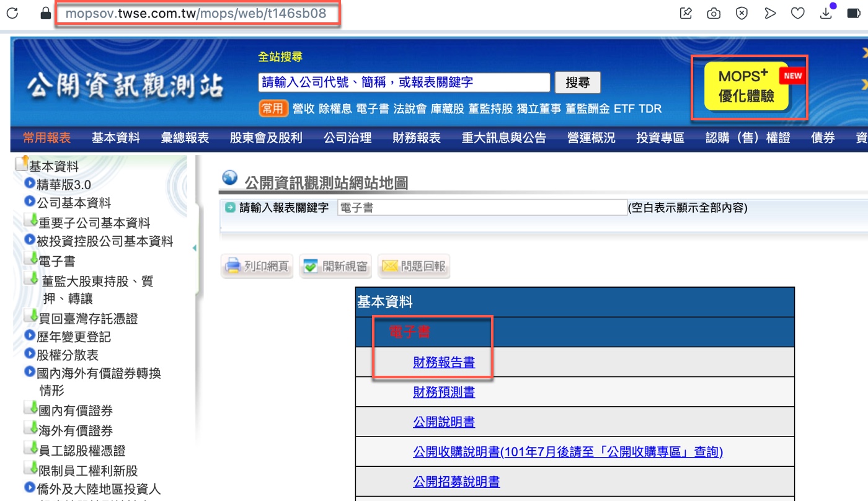
Task: Click the share/edit icon in browser toolbar
Action: click(686, 13)
